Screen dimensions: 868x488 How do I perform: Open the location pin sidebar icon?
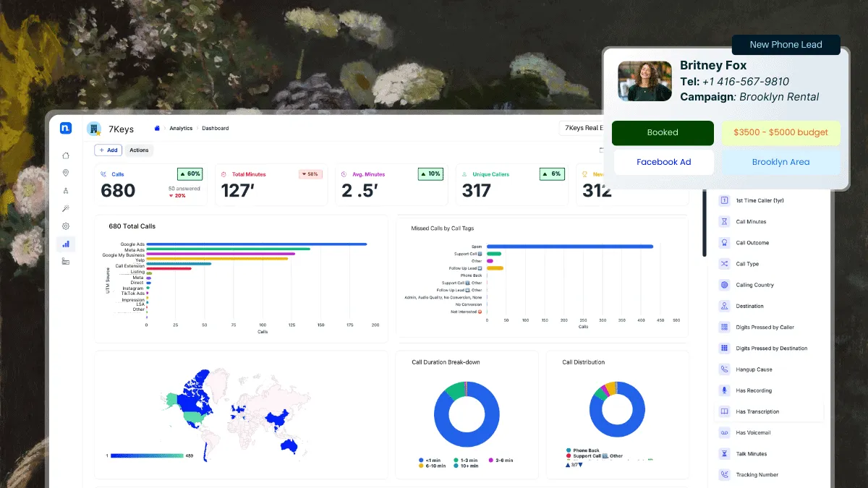66,173
